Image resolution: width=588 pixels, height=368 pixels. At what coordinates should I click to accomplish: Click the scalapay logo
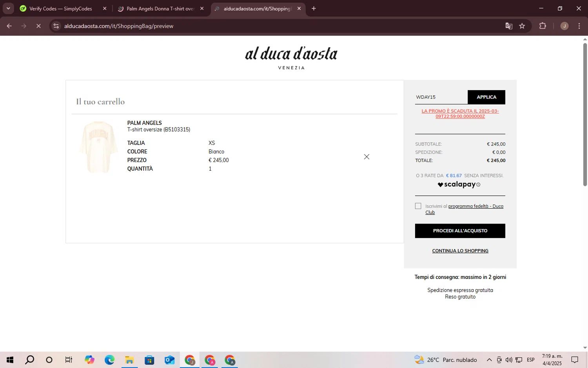[457, 184]
